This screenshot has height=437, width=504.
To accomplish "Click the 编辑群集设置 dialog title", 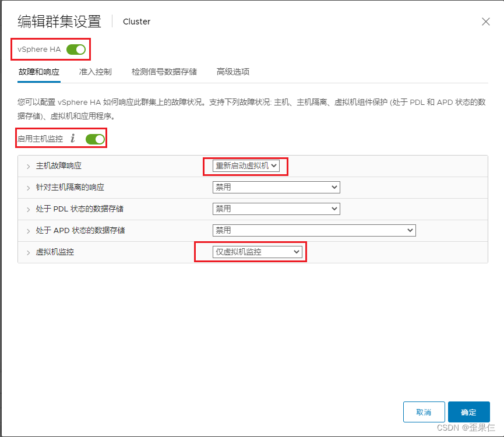I will tap(59, 22).
